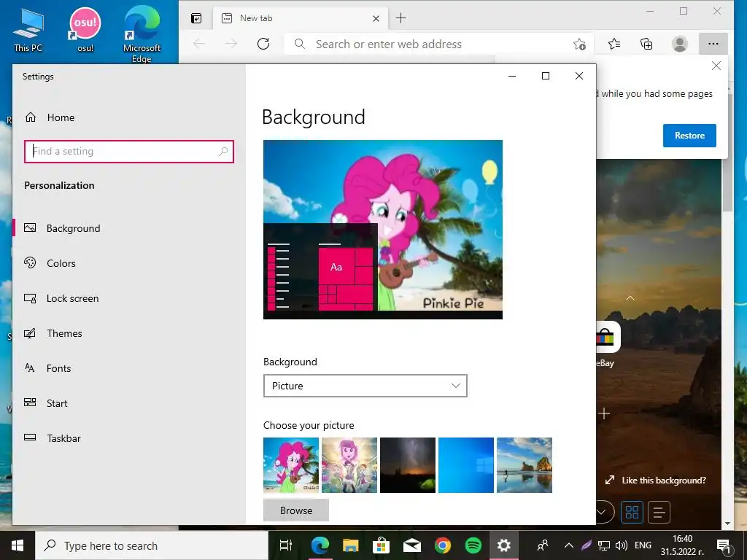747x560 pixels.
Task: Select list layout icon on Edge new tab
Action: tap(659, 513)
